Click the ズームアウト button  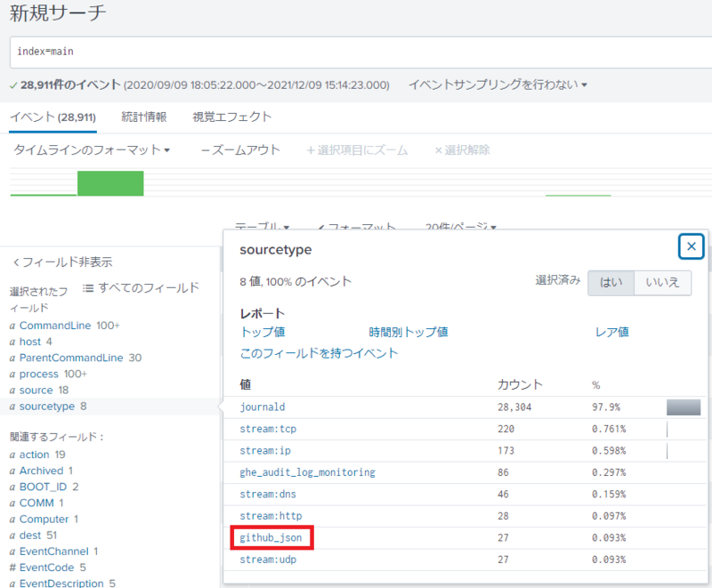pyautogui.click(x=240, y=149)
